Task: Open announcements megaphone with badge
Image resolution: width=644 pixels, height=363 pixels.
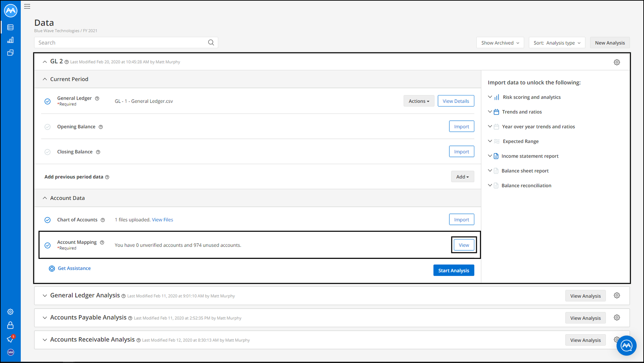Action: [x=10, y=339]
